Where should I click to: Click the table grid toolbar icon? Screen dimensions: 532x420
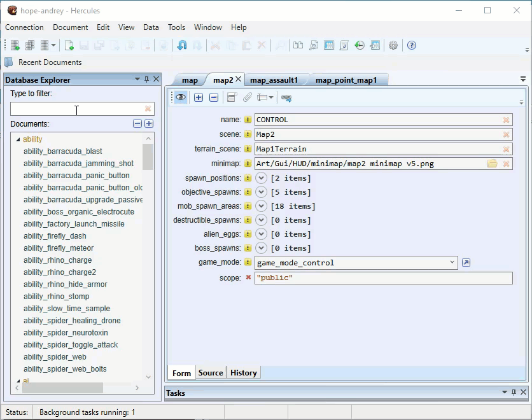pyautogui.click(x=329, y=45)
